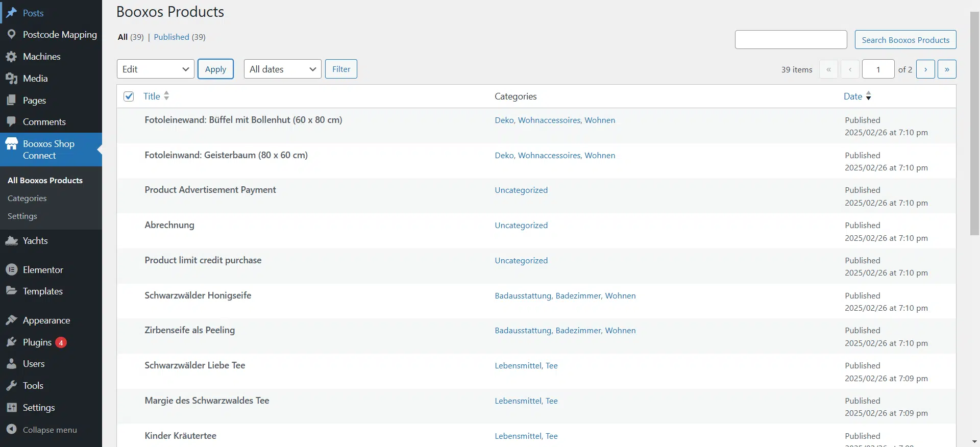The width and height of the screenshot is (980, 447).
Task: Click the Plugins plug icon
Action: pyautogui.click(x=11, y=342)
